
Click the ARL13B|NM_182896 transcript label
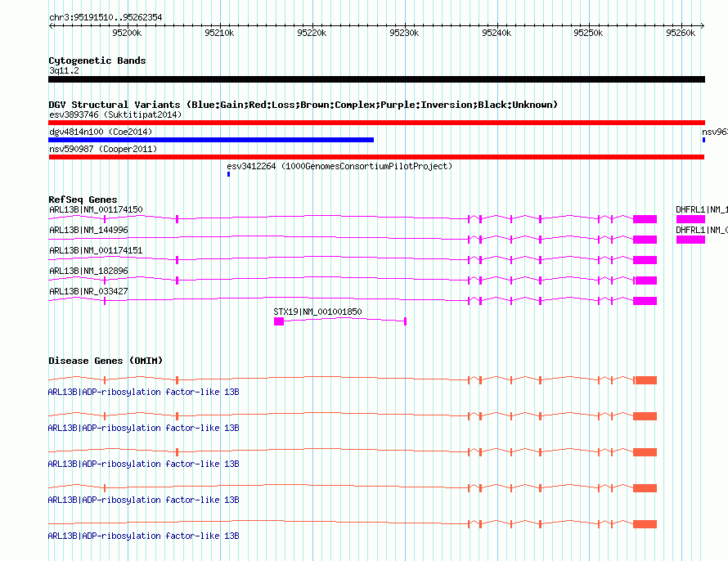[x=88, y=271]
